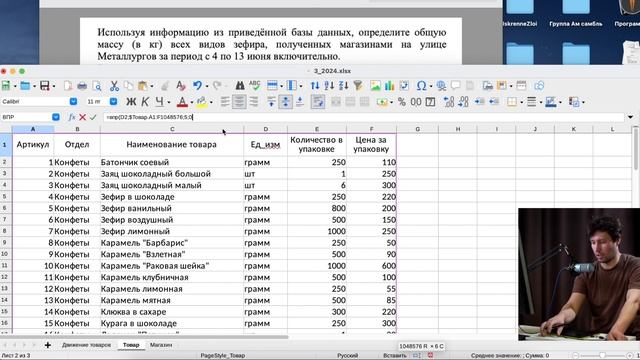Screen dimensions: 640x360
Task: Click PageStyle_Товар in the status bar
Action: coord(222,356)
